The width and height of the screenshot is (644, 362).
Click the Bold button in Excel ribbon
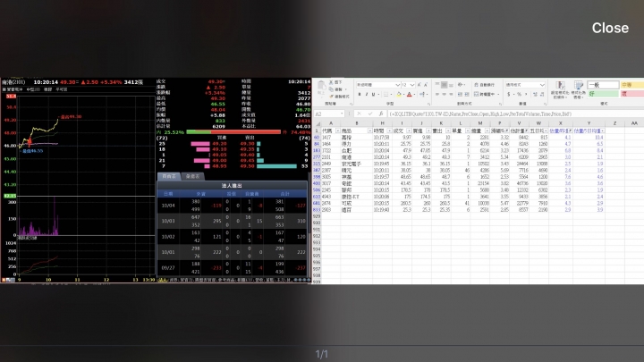(x=360, y=95)
